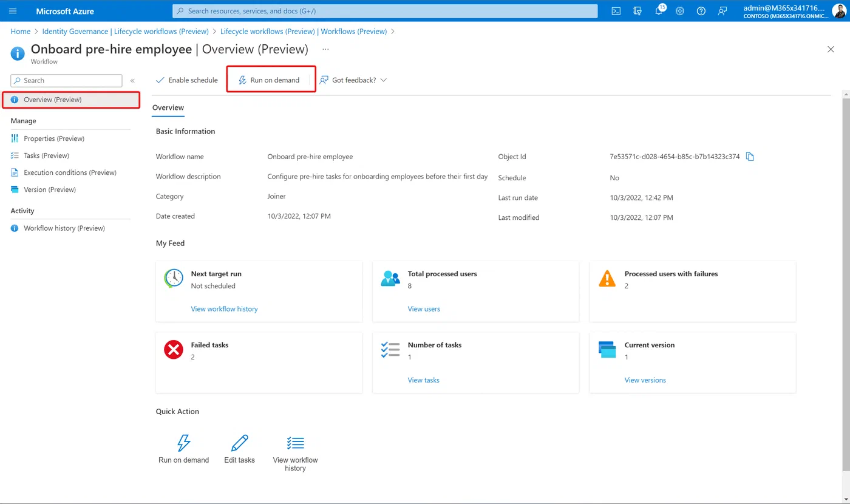Click Run on demand in the toolbar
Viewport: 850px width, 504px height.
[x=269, y=80]
